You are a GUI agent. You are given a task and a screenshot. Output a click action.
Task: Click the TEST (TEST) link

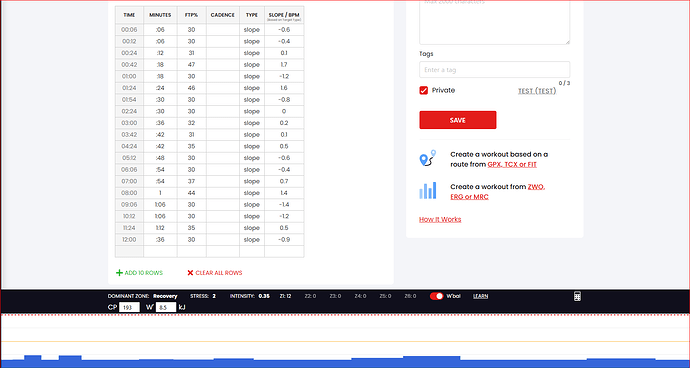[x=537, y=91]
